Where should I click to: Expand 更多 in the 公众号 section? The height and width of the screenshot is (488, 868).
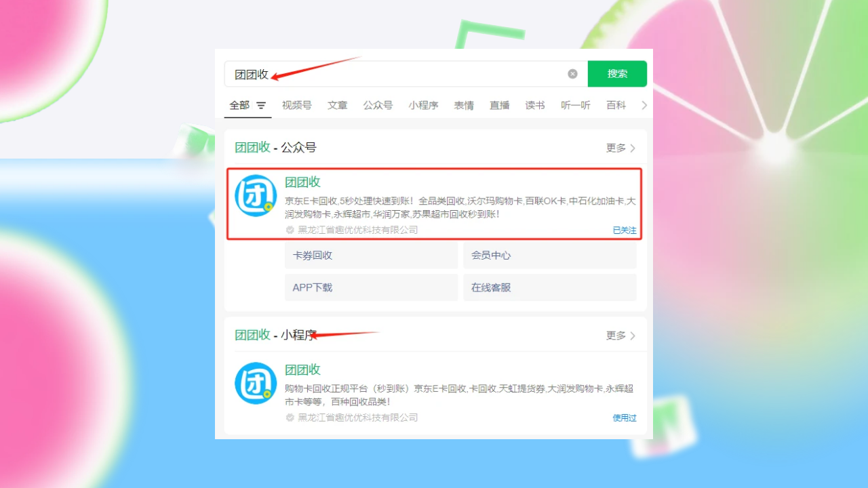click(620, 148)
